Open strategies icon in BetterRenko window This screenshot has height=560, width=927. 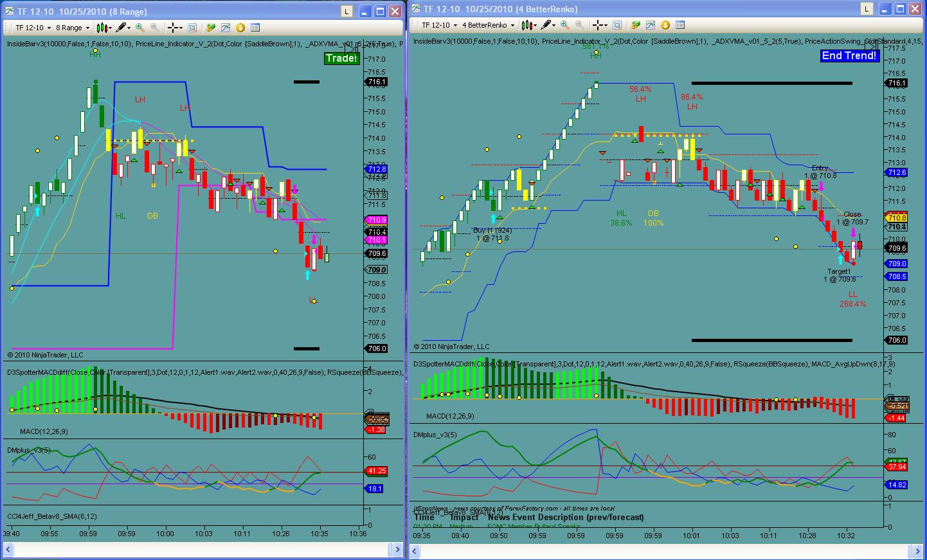coord(636,25)
